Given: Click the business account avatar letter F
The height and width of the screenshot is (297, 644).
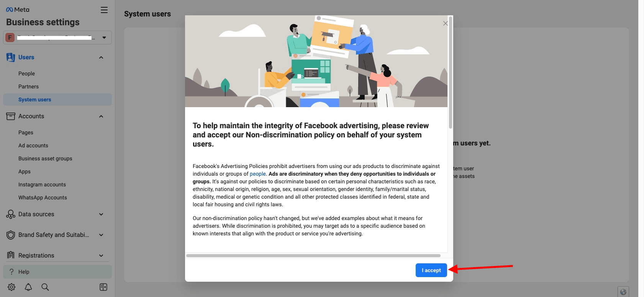Looking at the screenshot, I should pyautogui.click(x=10, y=38).
